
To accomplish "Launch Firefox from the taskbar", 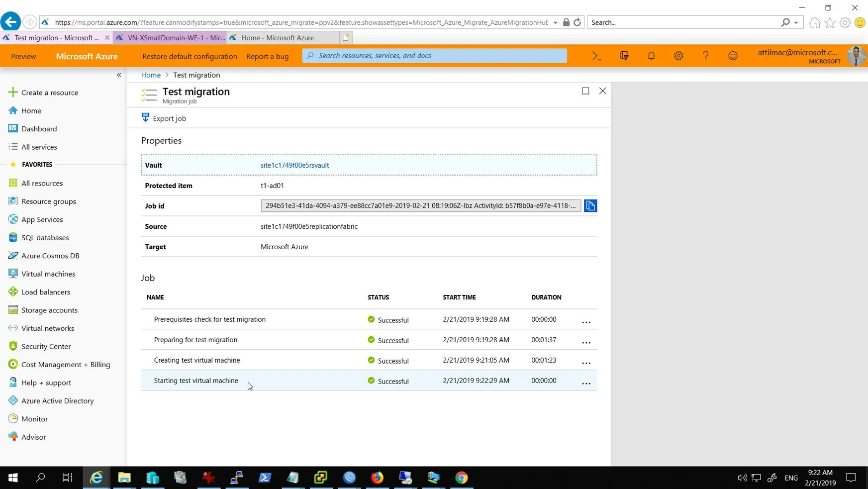I will tap(378, 478).
